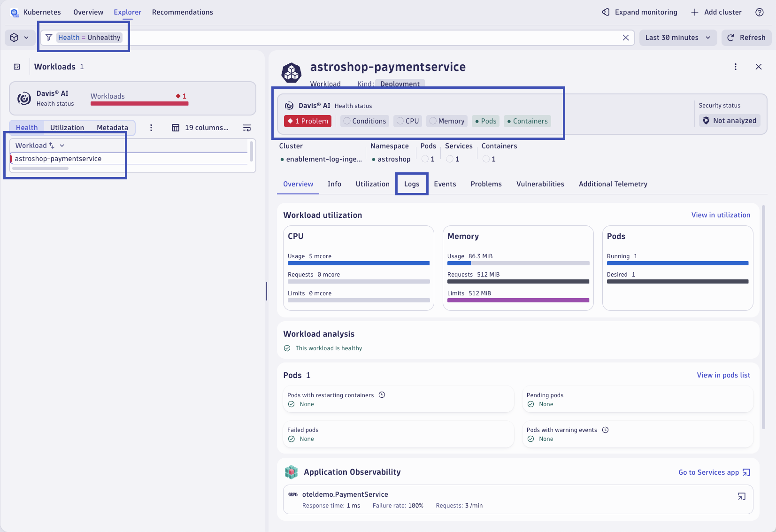Toggle the CPU health chip

[x=407, y=121]
